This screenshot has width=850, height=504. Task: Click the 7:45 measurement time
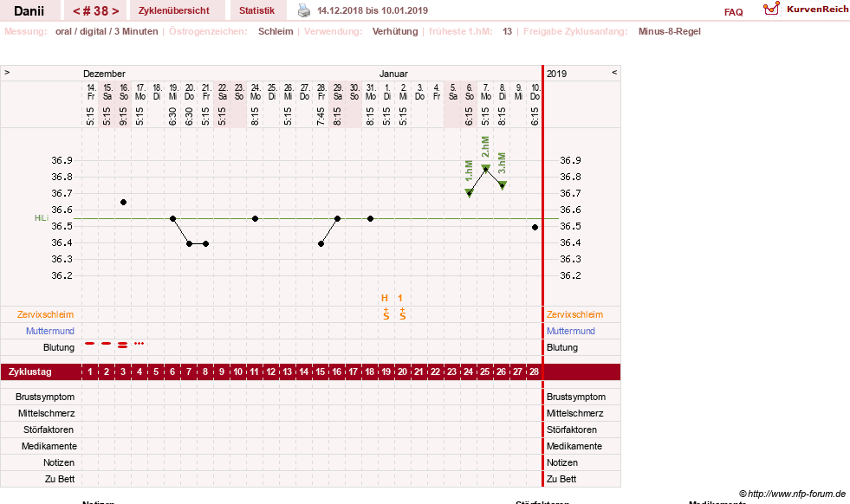pyautogui.click(x=321, y=116)
